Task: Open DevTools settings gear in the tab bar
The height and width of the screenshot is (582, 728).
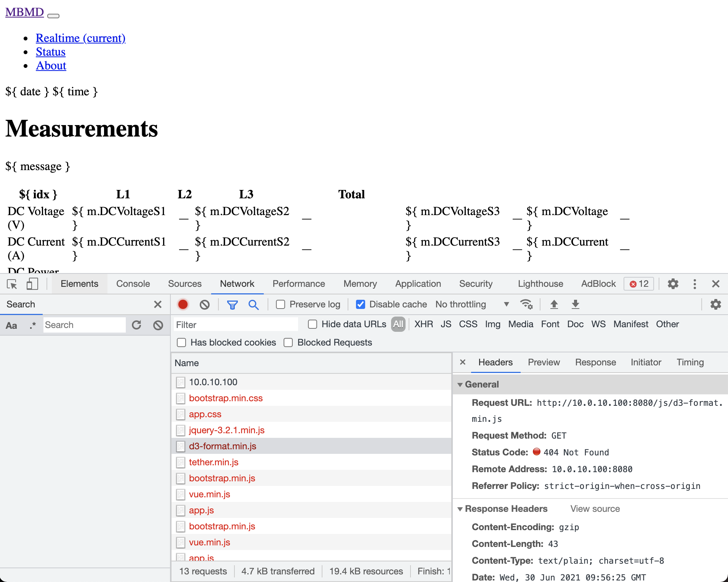Action: [673, 284]
